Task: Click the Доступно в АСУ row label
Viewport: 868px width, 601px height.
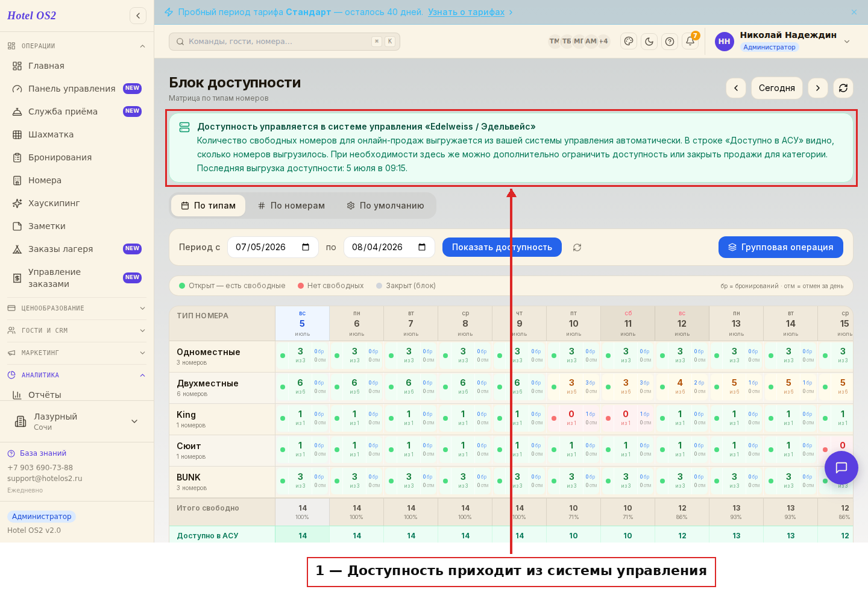Action: click(x=208, y=535)
